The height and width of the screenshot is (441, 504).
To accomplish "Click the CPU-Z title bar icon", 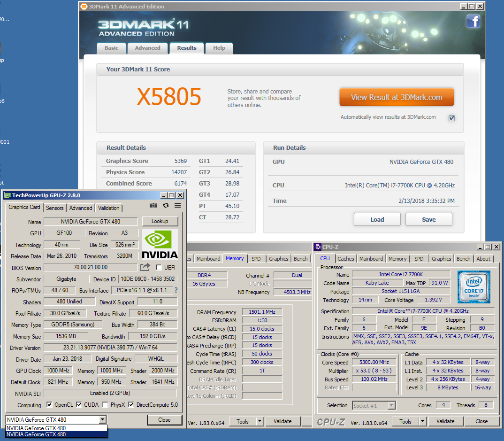I will (318, 247).
